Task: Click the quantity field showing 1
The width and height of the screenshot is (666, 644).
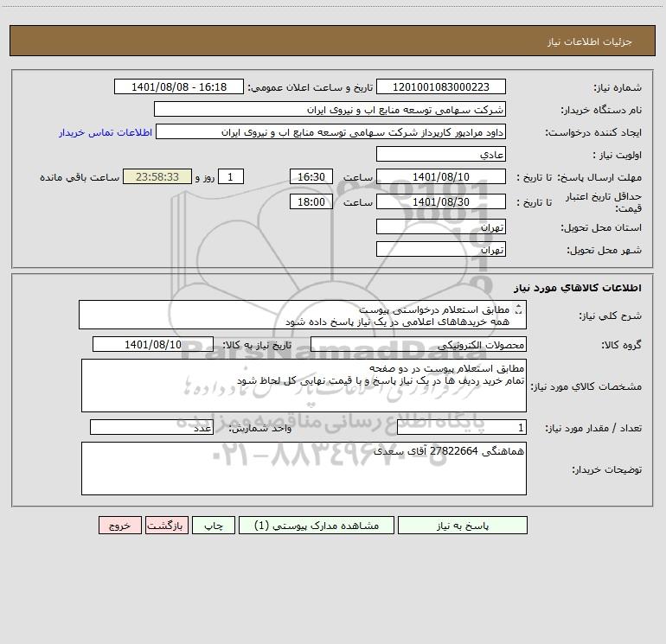Action: point(462,427)
